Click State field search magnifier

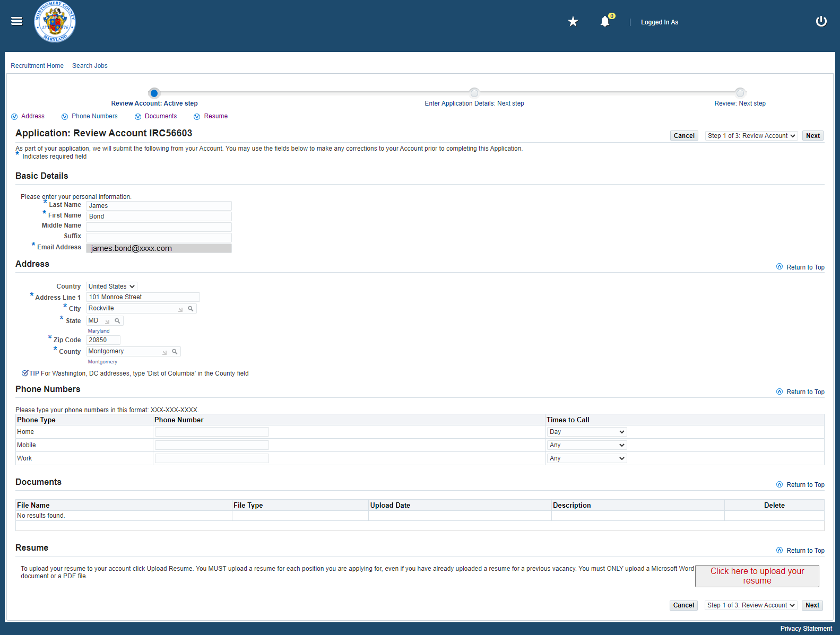coord(117,321)
